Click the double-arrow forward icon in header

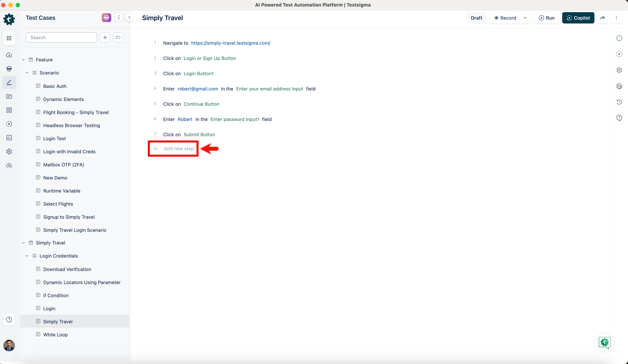coord(602,18)
